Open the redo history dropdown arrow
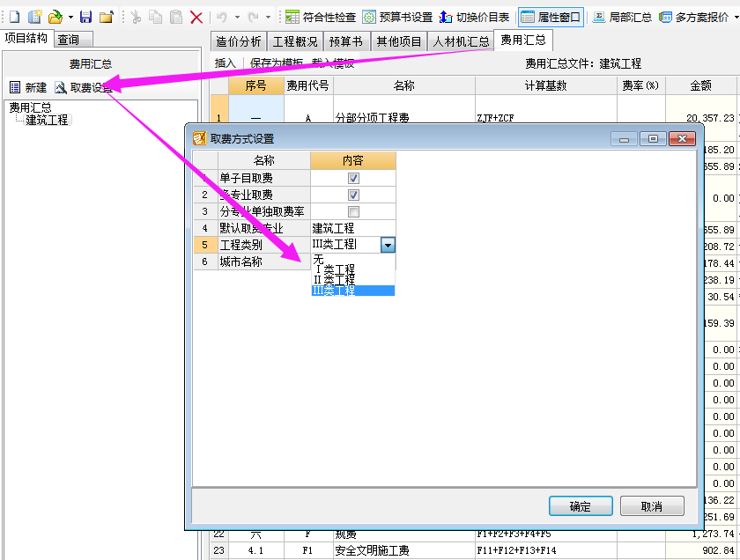This screenshot has height=560, width=740. [x=268, y=18]
